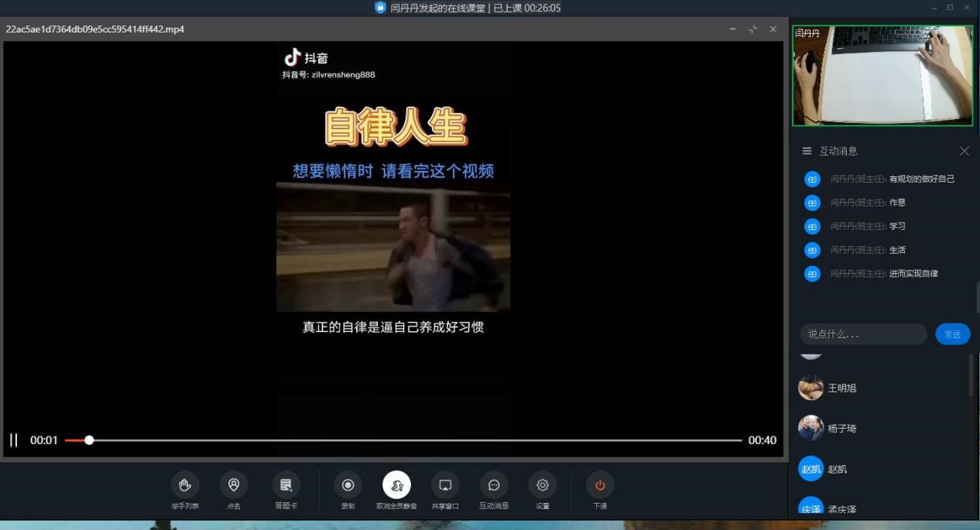Close the 互动消息 chat panel
The image size is (980, 530).
tap(964, 151)
